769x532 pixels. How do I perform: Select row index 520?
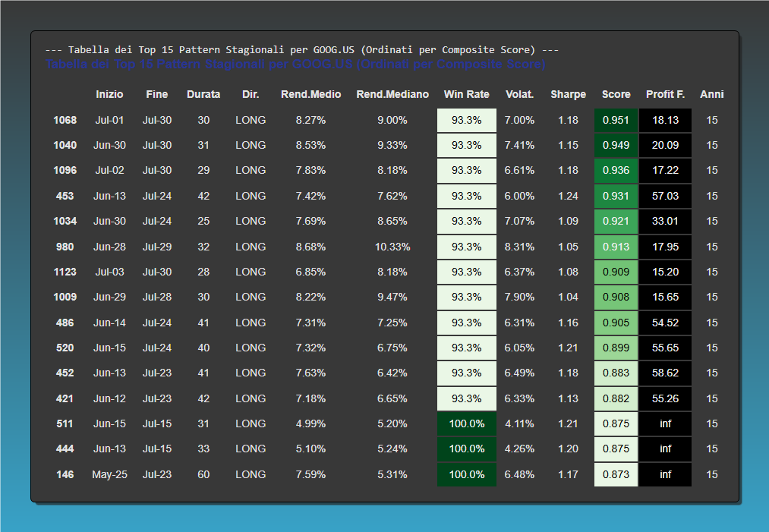(x=65, y=348)
